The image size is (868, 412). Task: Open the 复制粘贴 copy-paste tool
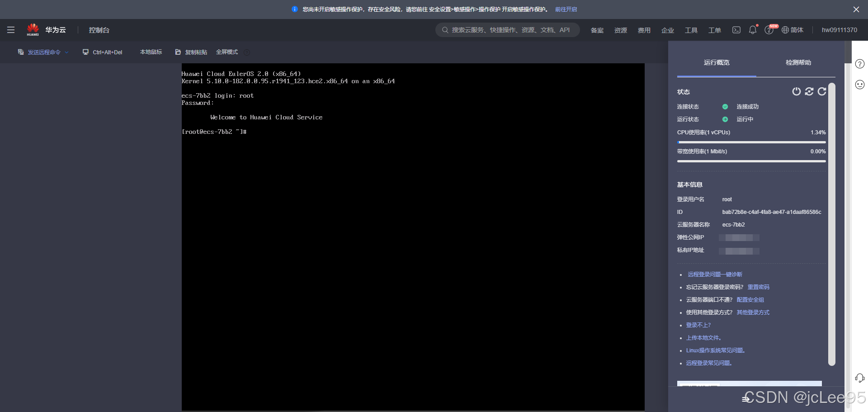click(x=191, y=52)
